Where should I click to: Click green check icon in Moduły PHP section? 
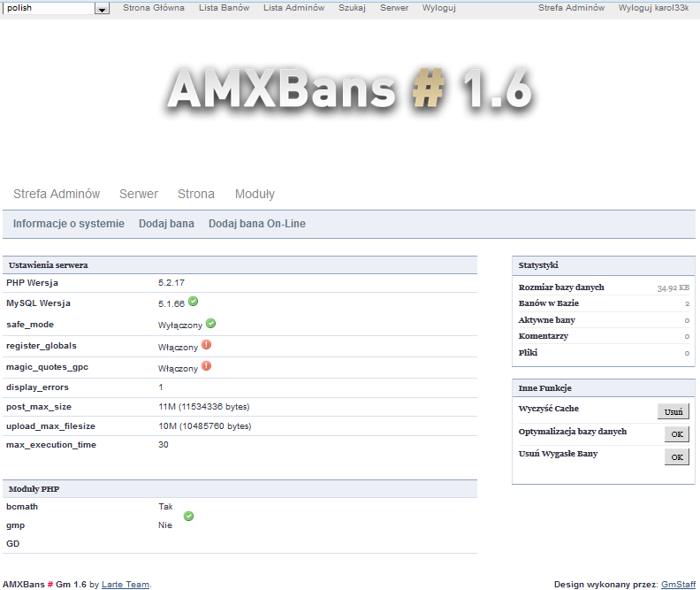189,517
